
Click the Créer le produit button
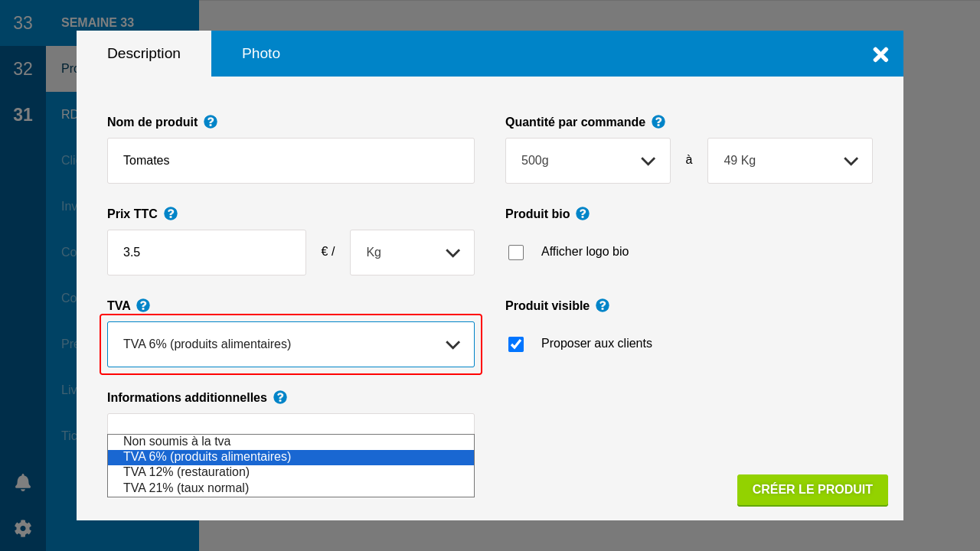[x=812, y=490]
